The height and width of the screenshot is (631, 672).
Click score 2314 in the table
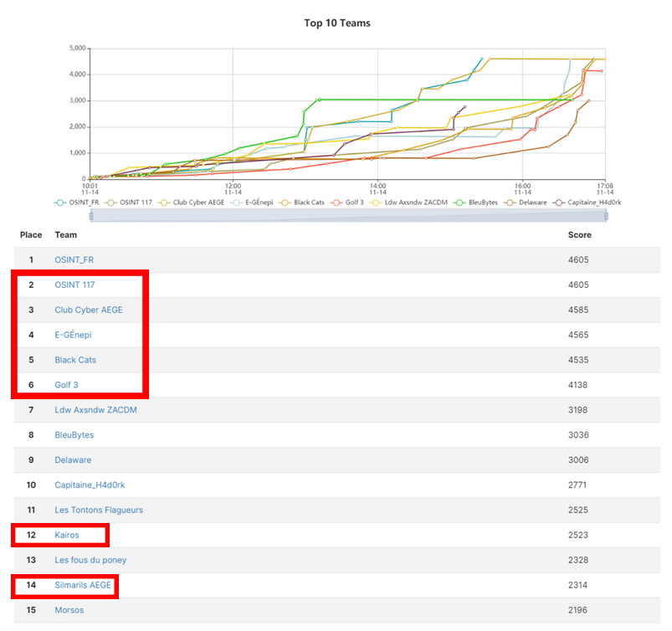pos(577,585)
